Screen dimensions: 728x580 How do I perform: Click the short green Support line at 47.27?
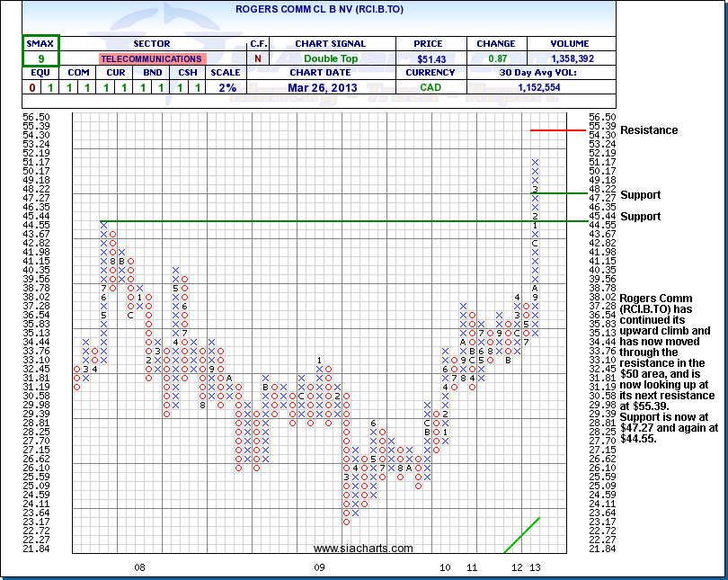[x=557, y=193]
